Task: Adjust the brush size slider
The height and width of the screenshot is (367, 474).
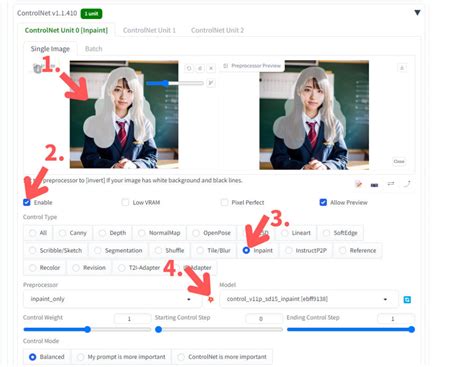Action: [175, 83]
